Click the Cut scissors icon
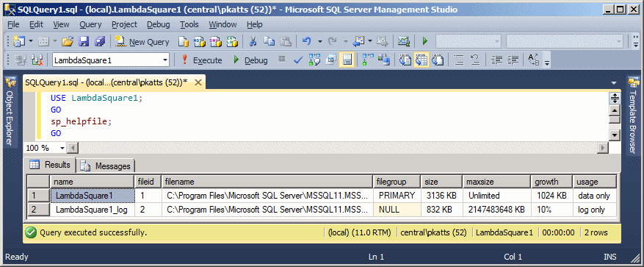Screen dimensions: 644x267 (x=253, y=41)
